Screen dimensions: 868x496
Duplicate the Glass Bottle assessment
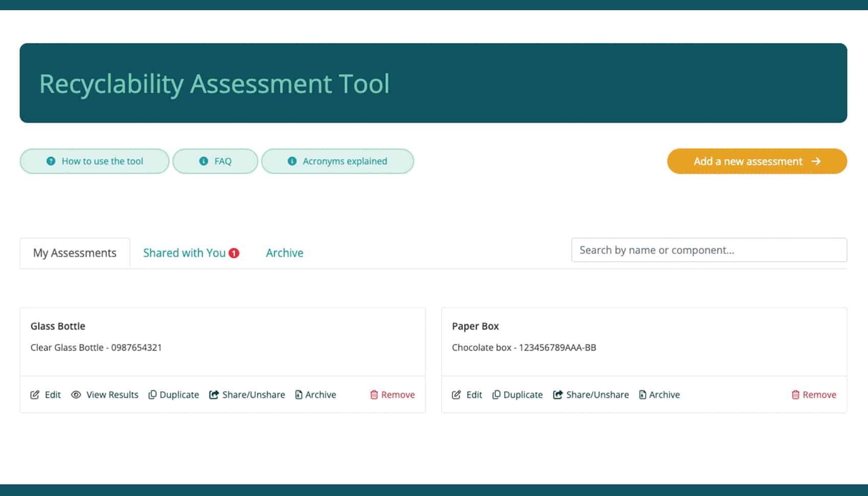point(174,394)
